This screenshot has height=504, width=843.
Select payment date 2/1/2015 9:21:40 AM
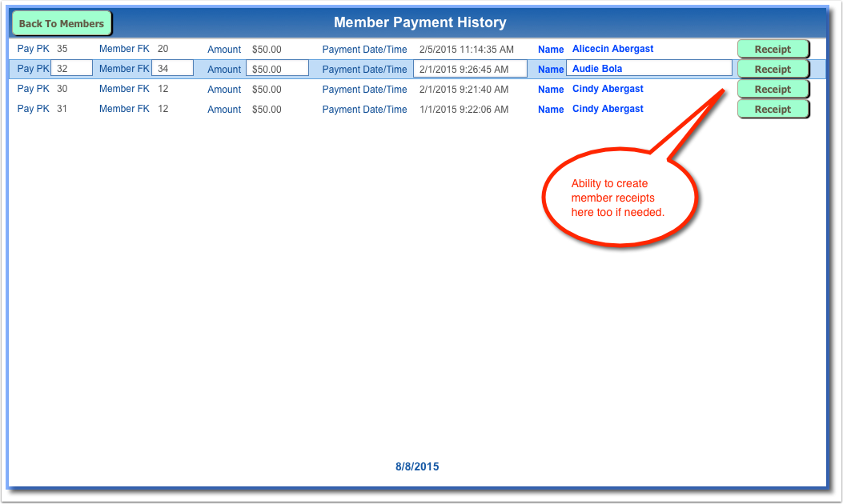click(x=464, y=89)
